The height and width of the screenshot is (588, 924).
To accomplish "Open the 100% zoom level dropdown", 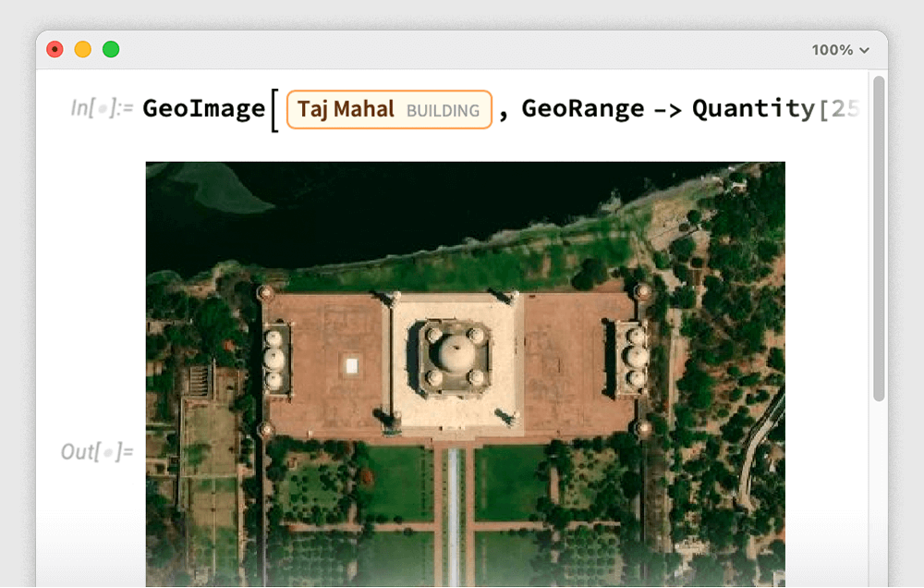I will 840,50.
